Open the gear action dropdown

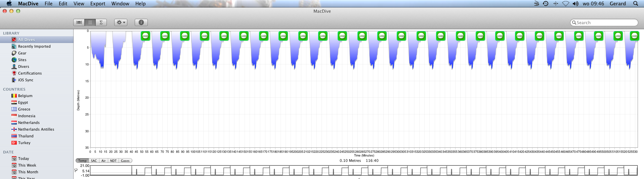click(x=121, y=23)
